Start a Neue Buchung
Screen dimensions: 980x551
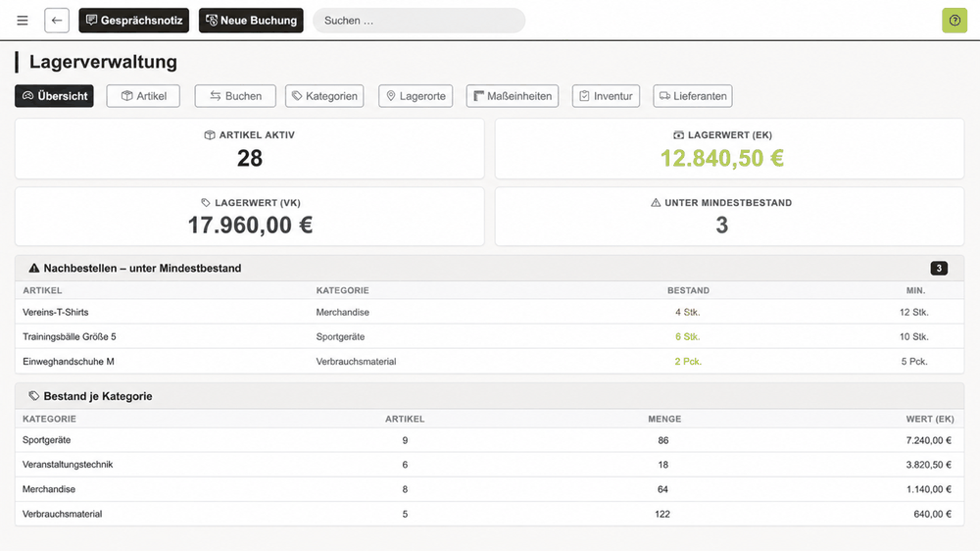point(251,21)
